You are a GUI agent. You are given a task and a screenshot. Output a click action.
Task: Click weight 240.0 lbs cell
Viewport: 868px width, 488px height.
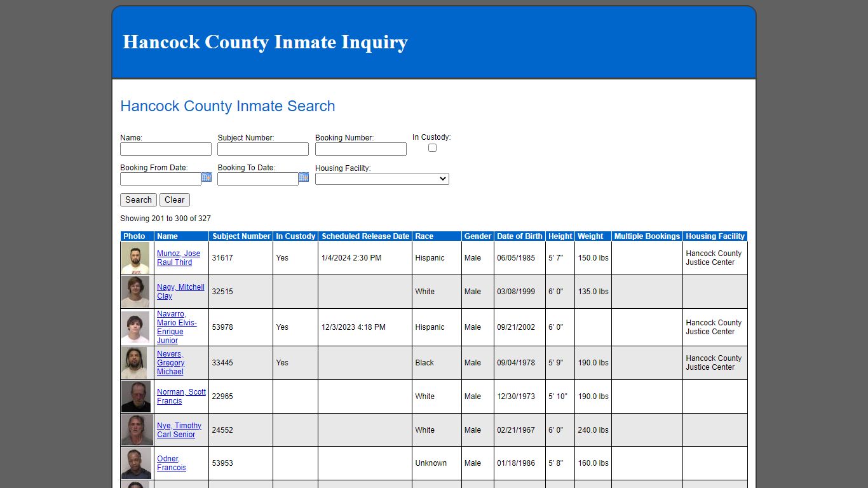pos(593,430)
